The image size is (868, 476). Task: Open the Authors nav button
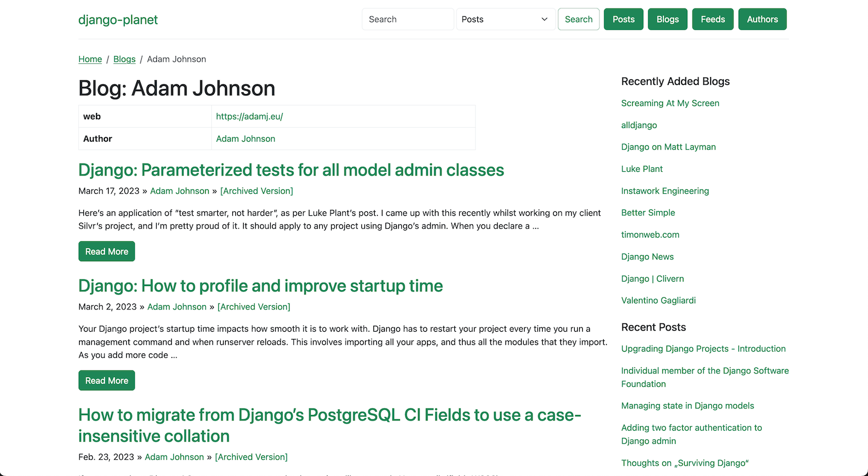[x=762, y=19]
